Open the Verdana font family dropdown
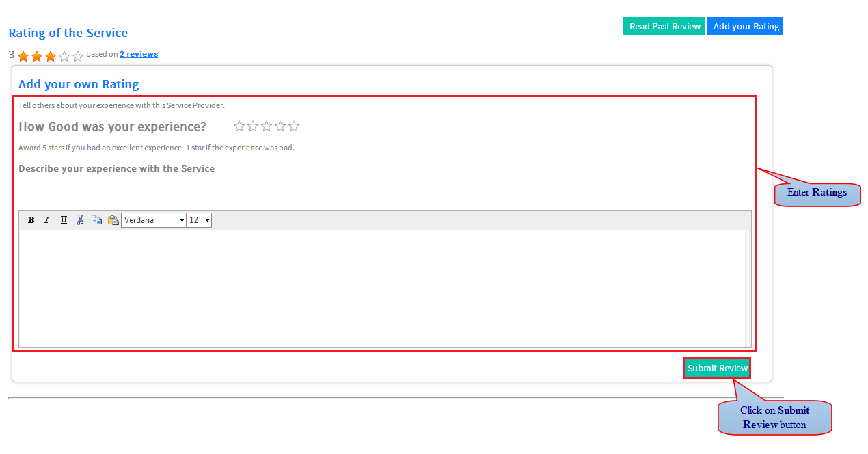This screenshot has height=454, width=868. [154, 220]
